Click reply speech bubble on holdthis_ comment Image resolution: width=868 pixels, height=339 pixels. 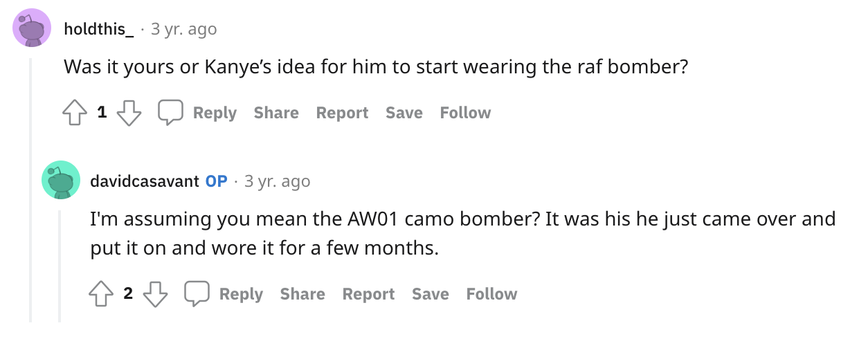click(170, 113)
